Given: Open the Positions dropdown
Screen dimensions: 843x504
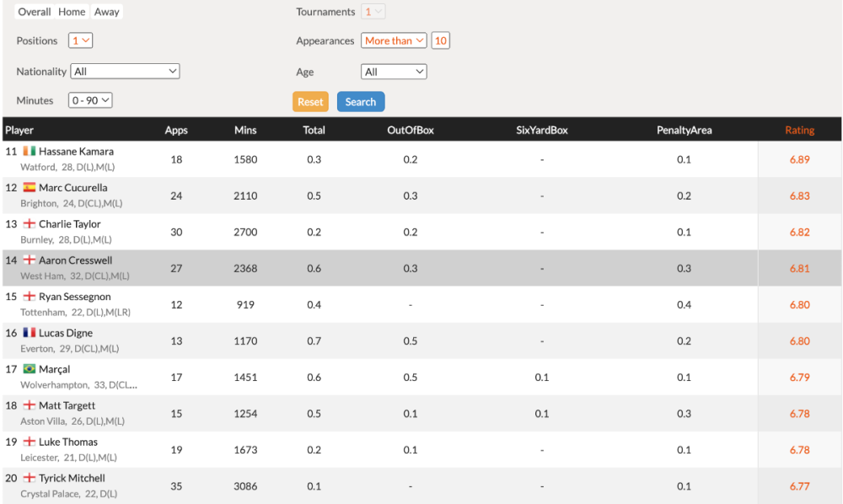Looking at the screenshot, I should click(x=81, y=40).
